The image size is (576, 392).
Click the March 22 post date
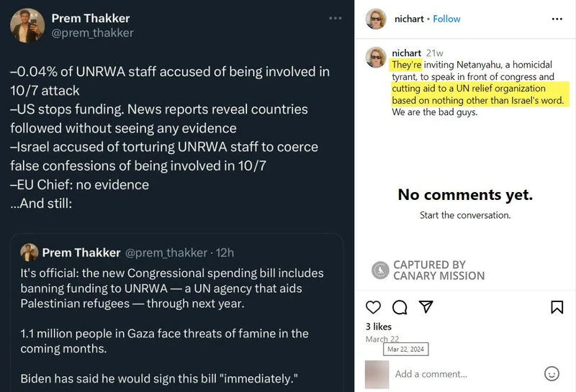pos(382,339)
